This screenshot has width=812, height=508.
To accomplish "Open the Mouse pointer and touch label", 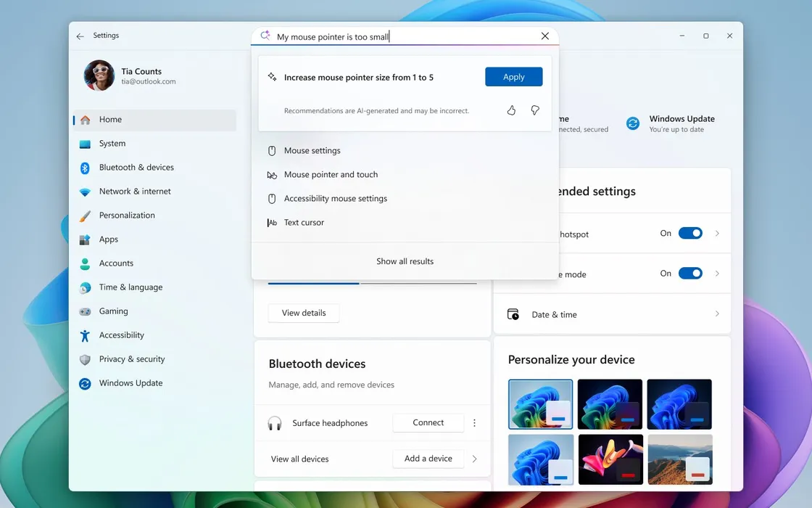I will pyautogui.click(x=331, y=174).
